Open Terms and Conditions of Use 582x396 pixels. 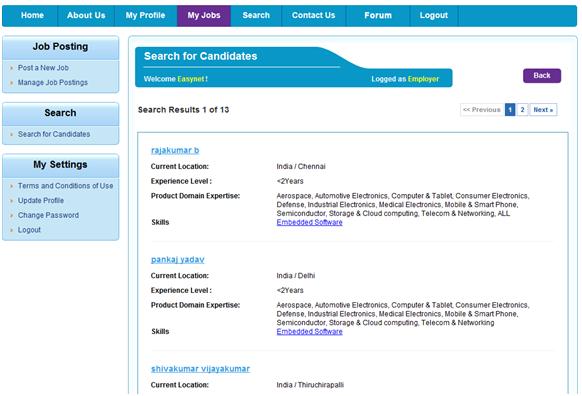(65, 186)
